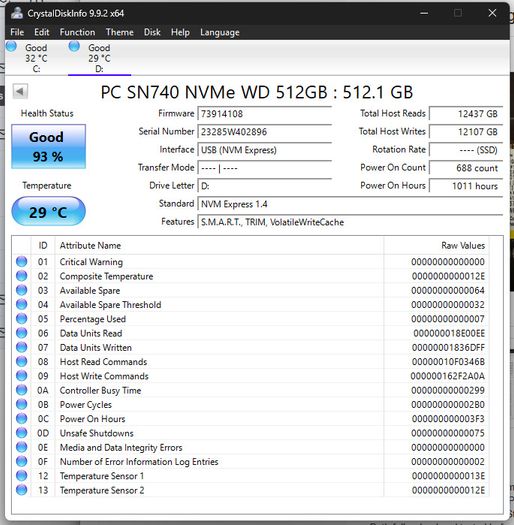Open the Help menu
This screenshot has width=514, height=525.
[180, 32]
